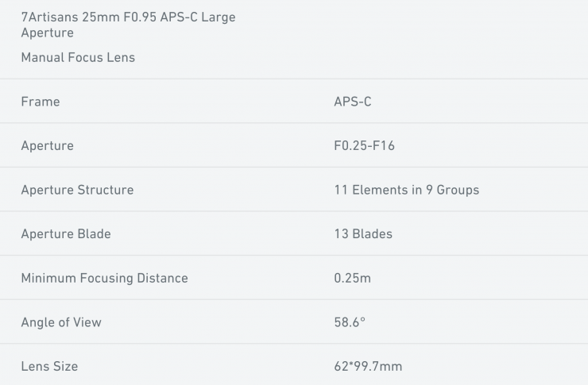Click the 62*99.7mm lens size value
The height and width of the screenshot is (385, 588).
pyautogui.click(x=369, y=367)
